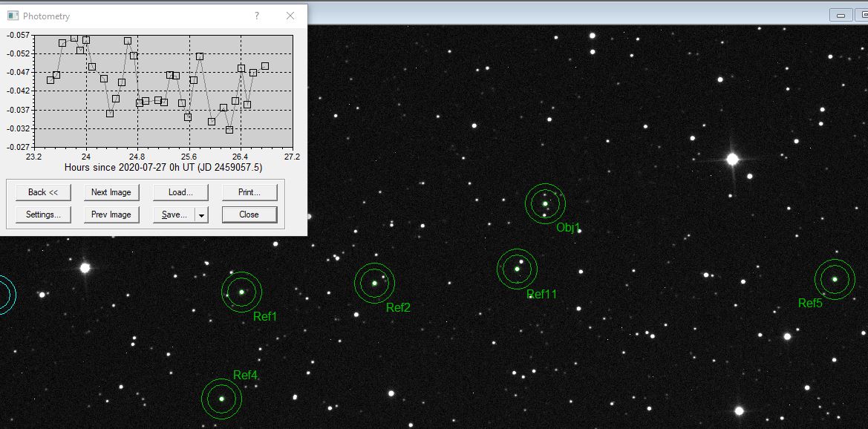868x429 pixels.
Task: Click the Ref11 reference star aperture
Action: (517, 269)
